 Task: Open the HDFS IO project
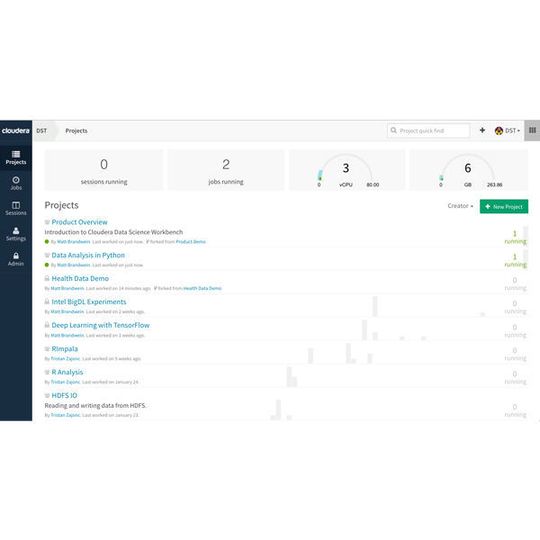pos(64,395)
